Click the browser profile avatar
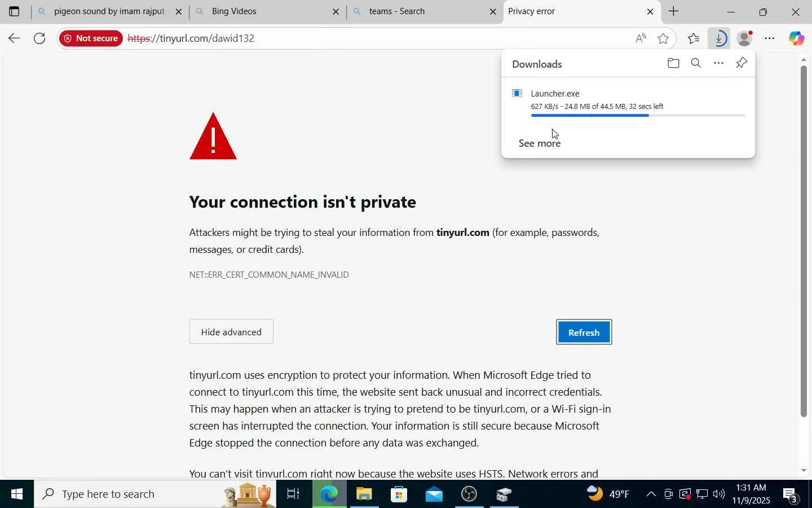The image size is (812, 508). [745, 38]
